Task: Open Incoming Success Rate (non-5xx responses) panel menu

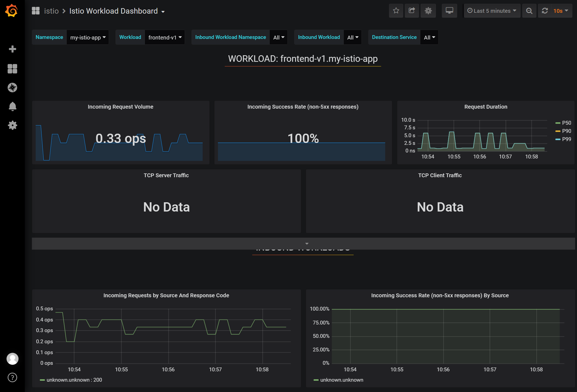Action: pos(303,107)
